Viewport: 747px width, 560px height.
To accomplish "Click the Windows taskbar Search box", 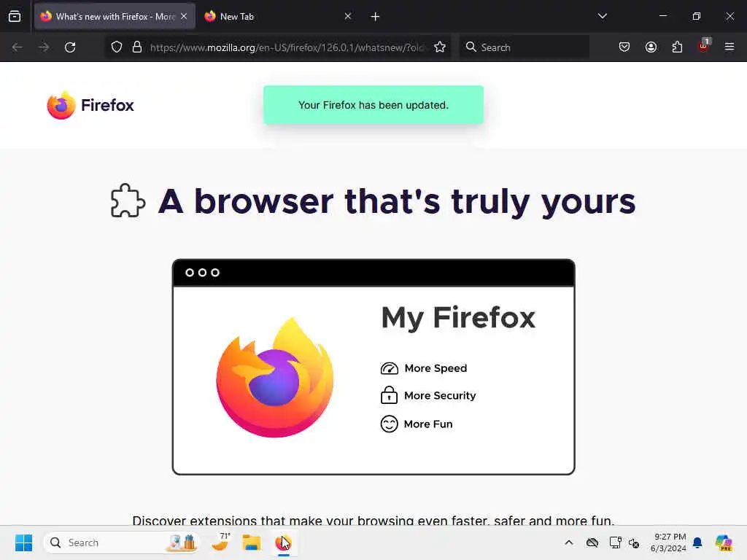I will (122, 542).
